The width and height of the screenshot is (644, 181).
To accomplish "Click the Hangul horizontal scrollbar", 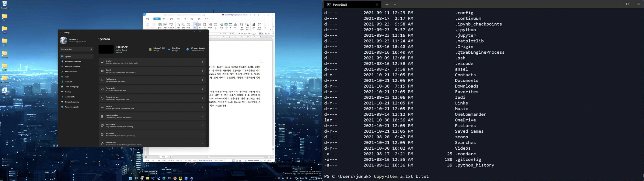I will tap(237, 157).
